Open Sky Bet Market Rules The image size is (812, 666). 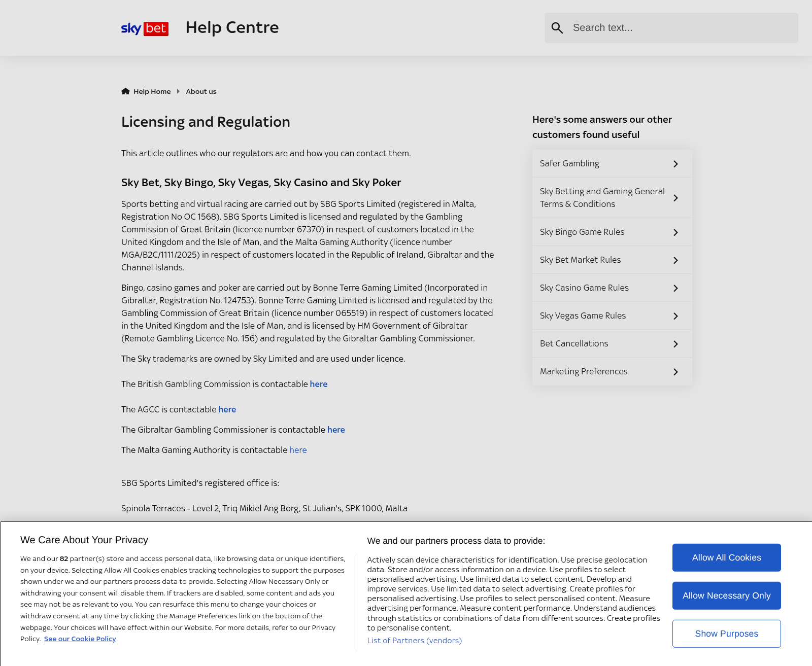pos(612,260)
